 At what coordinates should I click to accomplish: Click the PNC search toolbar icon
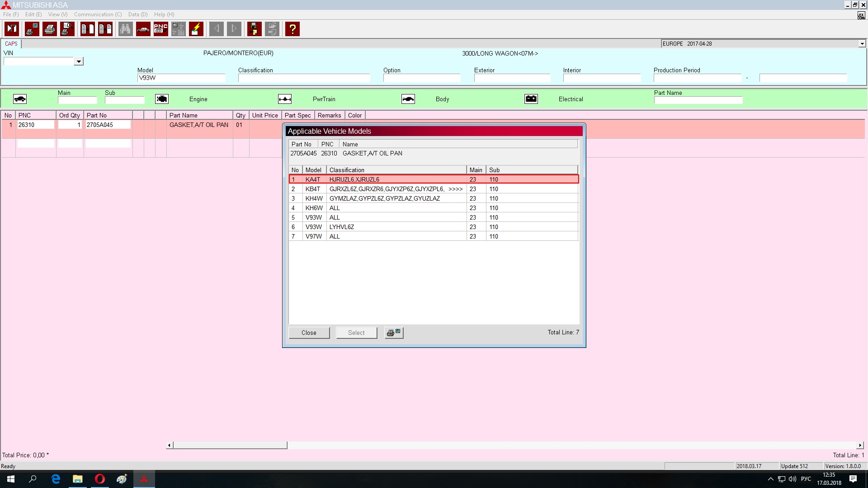point(160,29)
